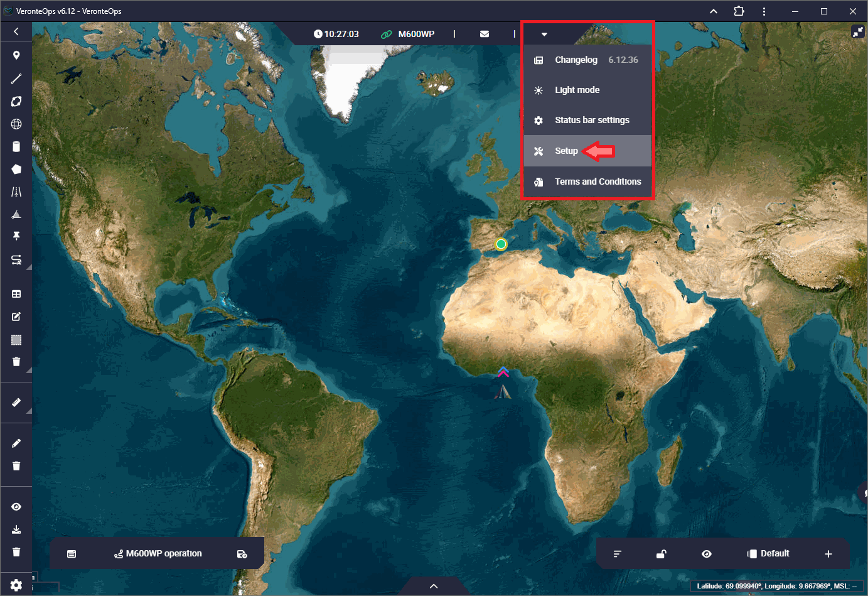The height and width of the screenshot is (596, 868).
Task: Open Setup from the dropdown menu
Action: (x=566, y=151)
